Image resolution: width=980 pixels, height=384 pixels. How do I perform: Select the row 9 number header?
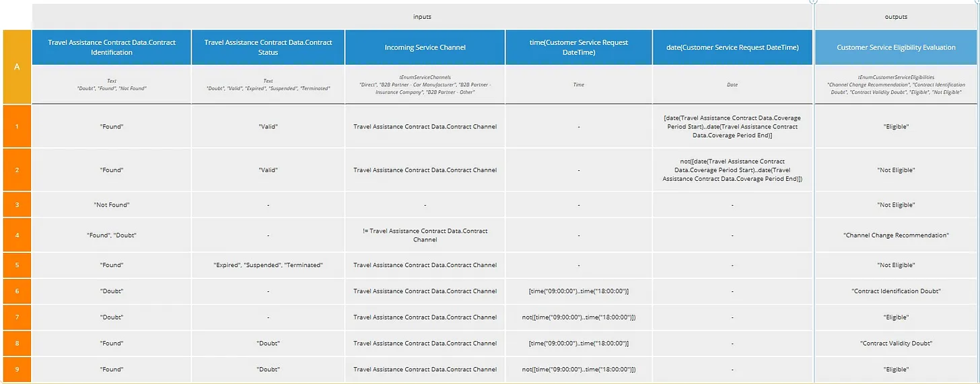17,369
